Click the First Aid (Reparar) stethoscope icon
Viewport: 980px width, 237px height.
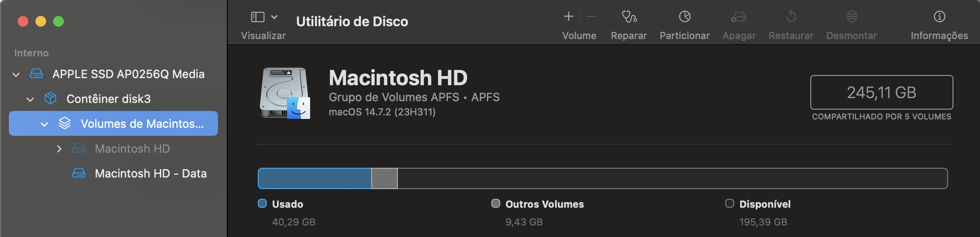click(x=629, y=17)
